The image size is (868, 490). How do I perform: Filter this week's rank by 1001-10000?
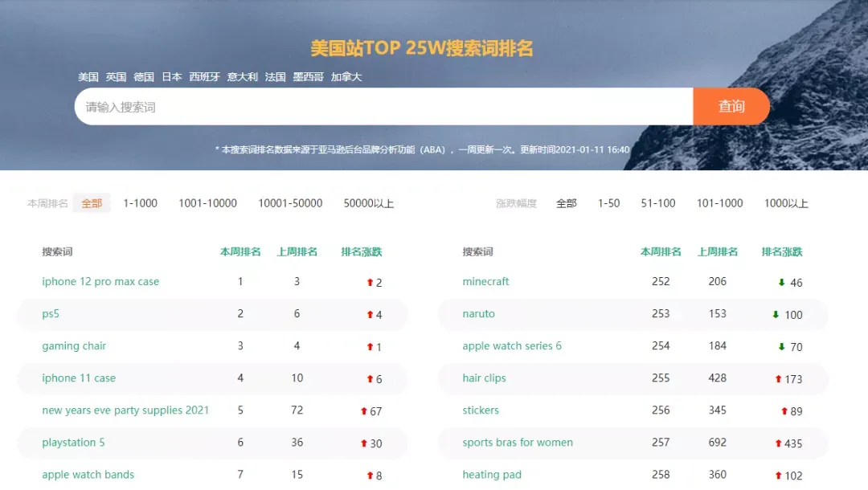pos(207,203)
